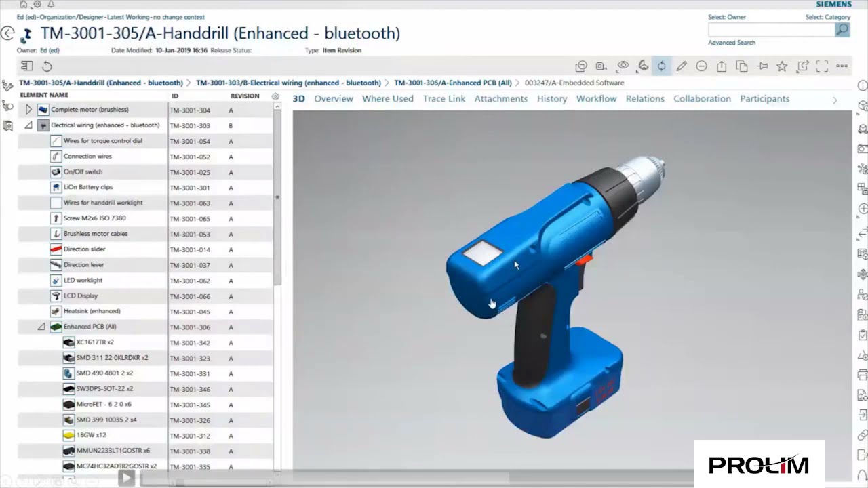Screen dimensions: 868x488
Task: Switch to the Relations tab
Action: [645, 99]
